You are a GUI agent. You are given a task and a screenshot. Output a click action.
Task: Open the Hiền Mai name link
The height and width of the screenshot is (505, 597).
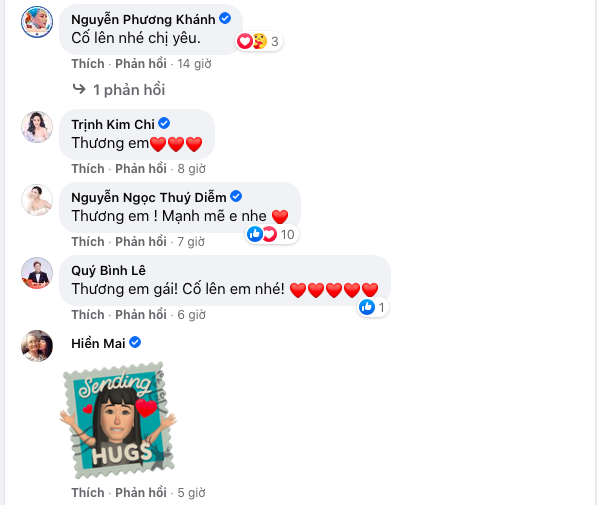[x=98, y=343]
